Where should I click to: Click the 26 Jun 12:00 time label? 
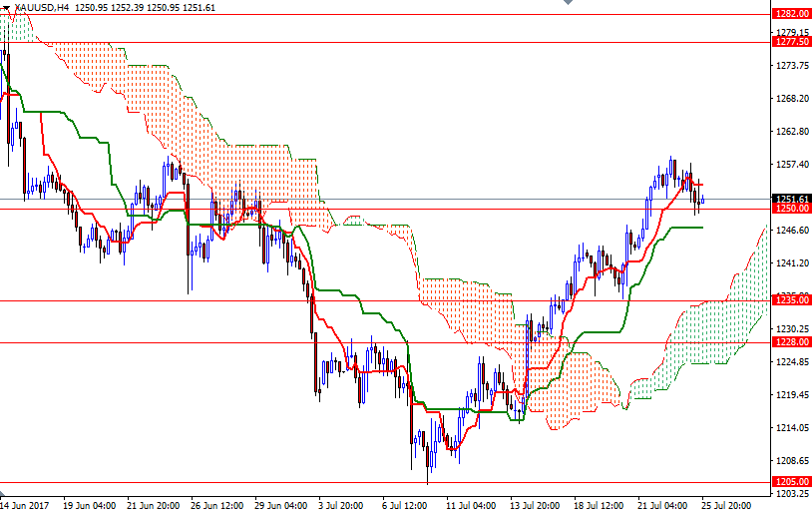point(217,505)
